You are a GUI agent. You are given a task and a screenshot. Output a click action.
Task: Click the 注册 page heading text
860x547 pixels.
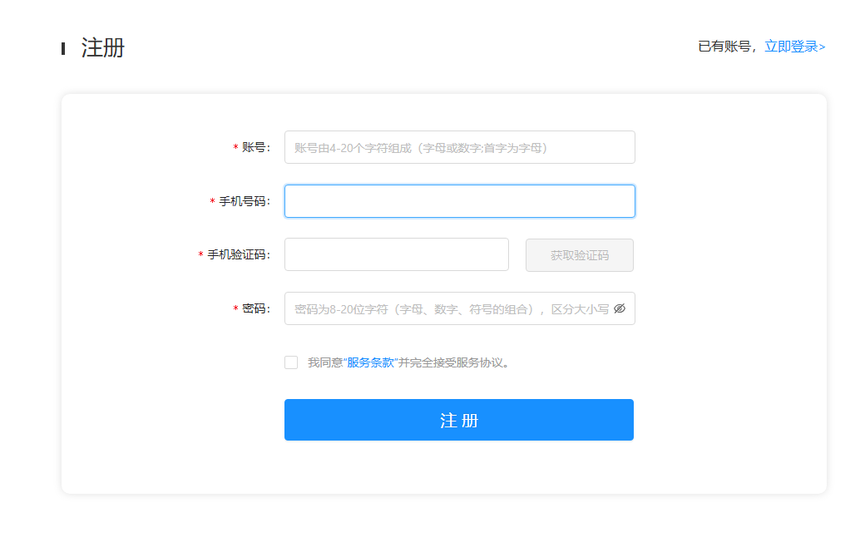point(103,48)
